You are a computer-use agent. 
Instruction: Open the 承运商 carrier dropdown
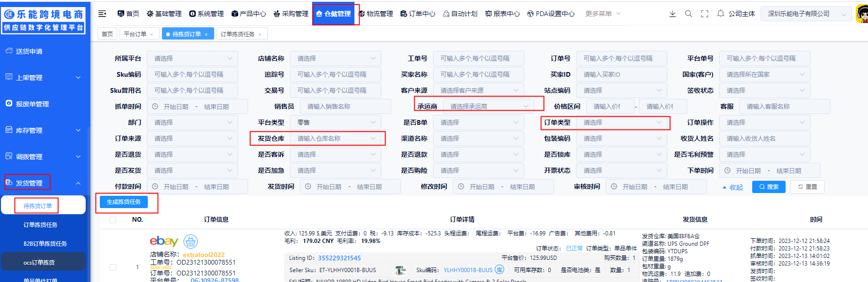tap(489, 106)
